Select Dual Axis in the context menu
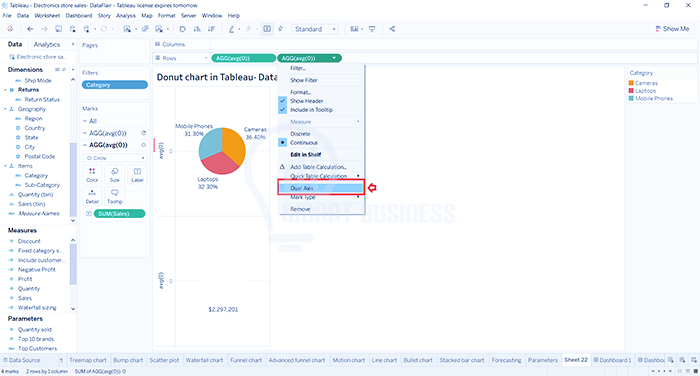 pos(321,188)
